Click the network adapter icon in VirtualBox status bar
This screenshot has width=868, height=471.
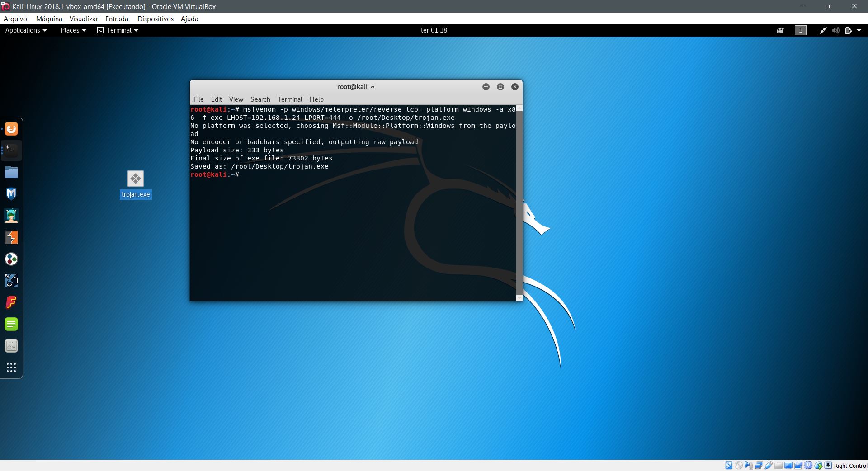(758, 466)
